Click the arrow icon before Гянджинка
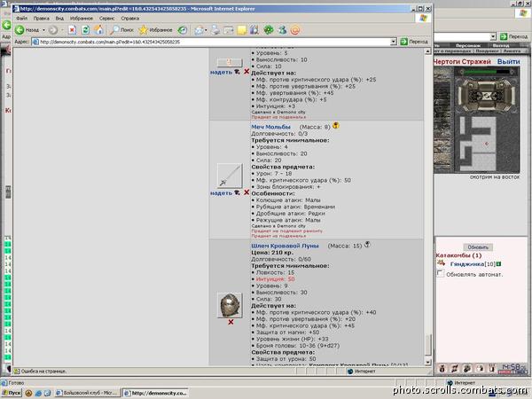 (441, 263)
